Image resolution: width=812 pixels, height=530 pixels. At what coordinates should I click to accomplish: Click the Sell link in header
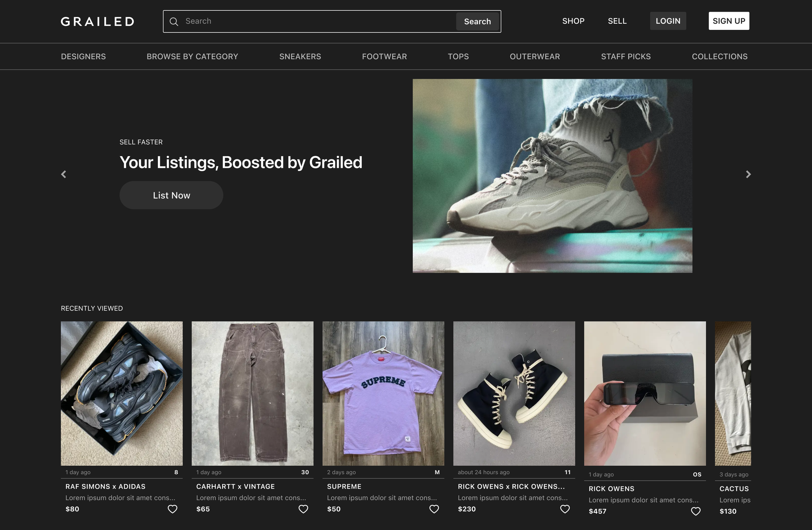tap(617, 21)
